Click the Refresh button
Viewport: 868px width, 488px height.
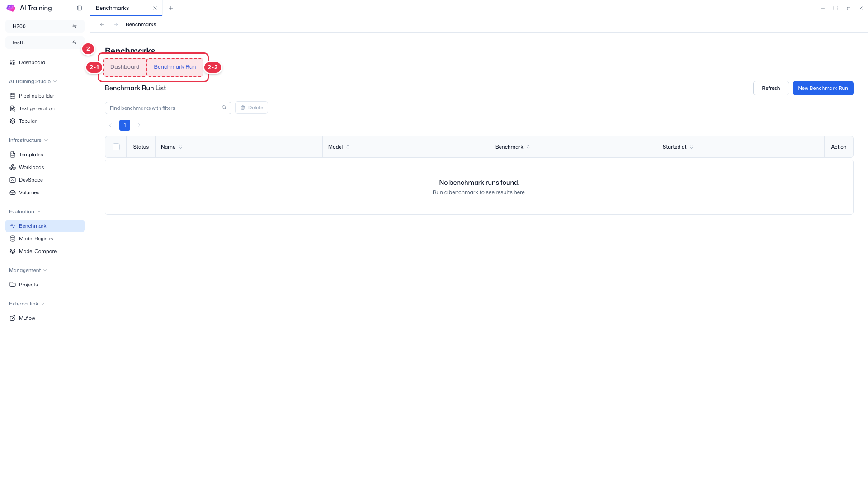[x=771, y=88]
